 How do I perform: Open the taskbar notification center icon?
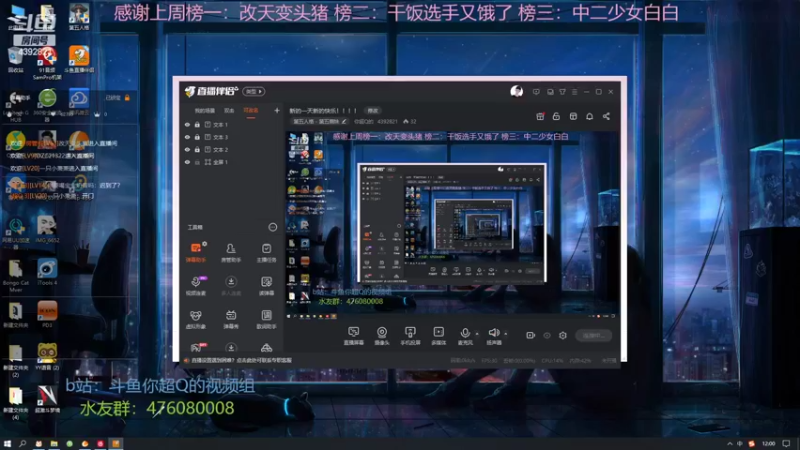pos(786,443)
